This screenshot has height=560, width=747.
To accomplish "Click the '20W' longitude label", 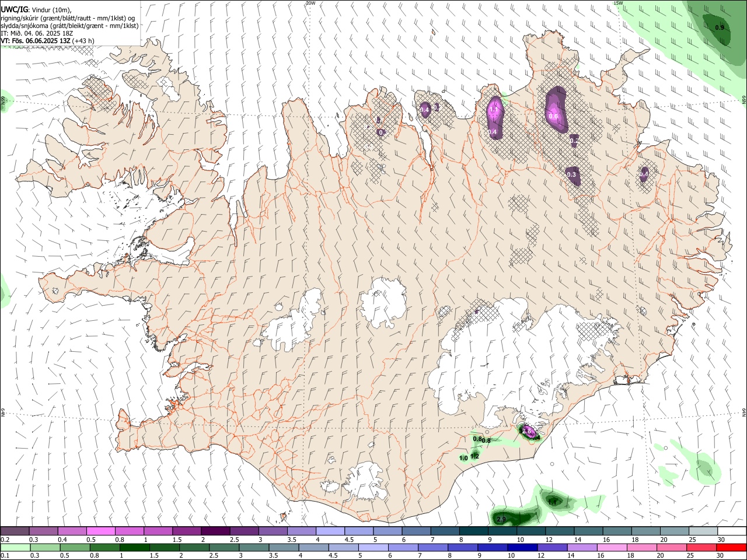I will coord(310,3).
